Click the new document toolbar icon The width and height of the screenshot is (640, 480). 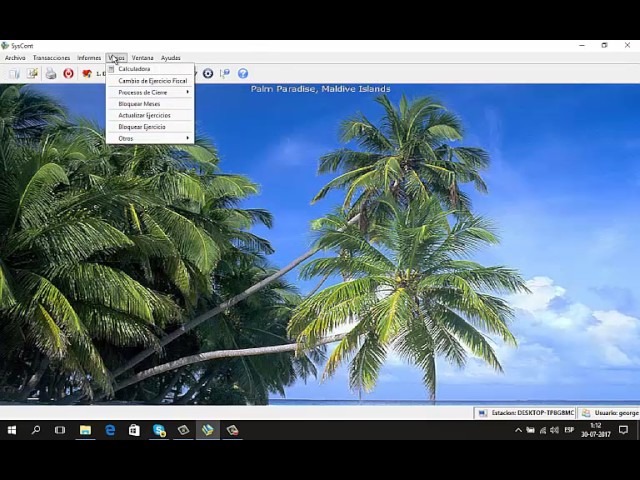click(x=14, y=73)
